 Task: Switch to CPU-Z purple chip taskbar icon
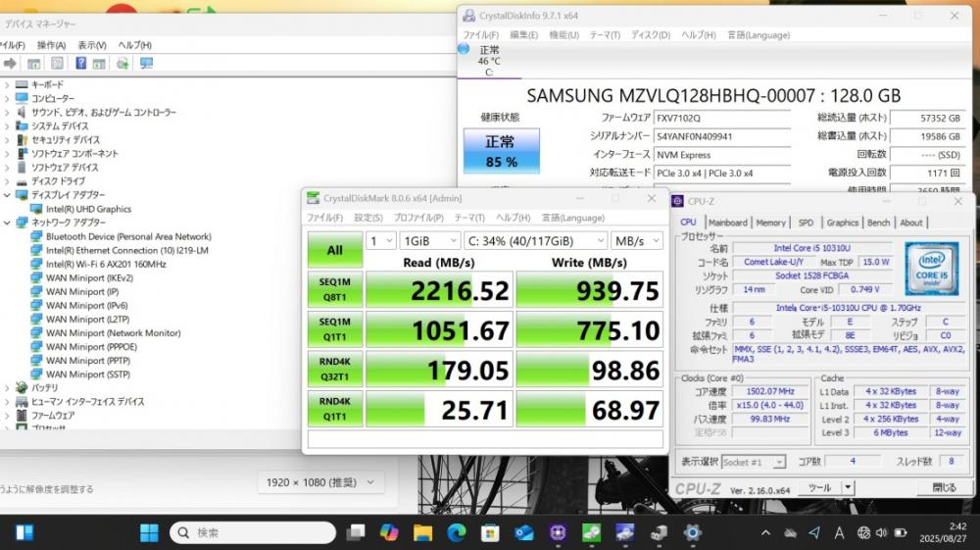(x=558, y=532)
